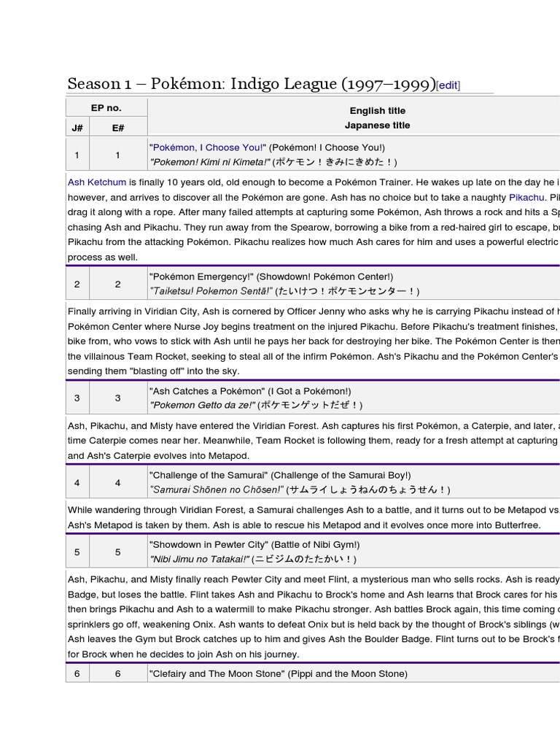Screen dimensions: 560x747
Task: Click the edit link beside the Season 1 heading
Action: (x=448, y=85)
